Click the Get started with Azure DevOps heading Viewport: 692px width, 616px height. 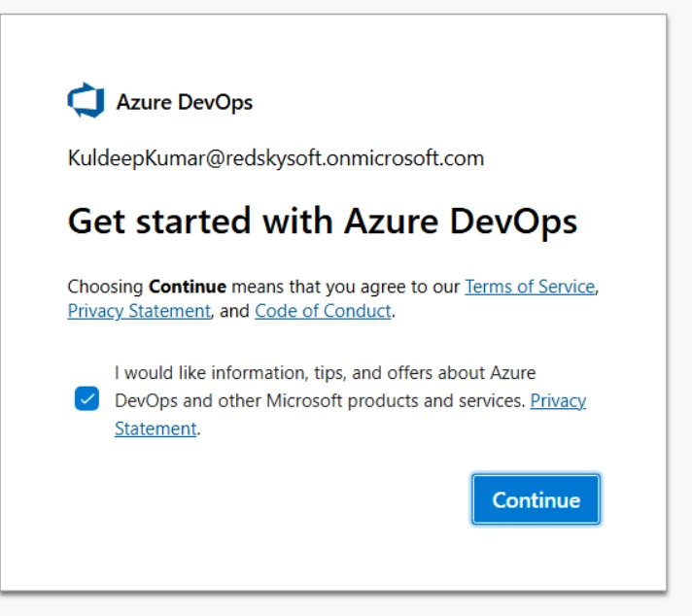pyautogui.click(x=322, y=222)
